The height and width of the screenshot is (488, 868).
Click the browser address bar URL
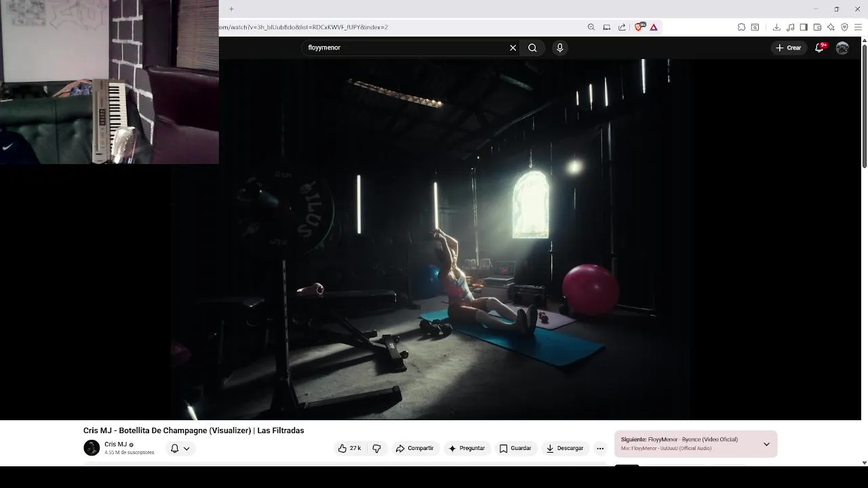pyautogui.click(x=303, y=27)
